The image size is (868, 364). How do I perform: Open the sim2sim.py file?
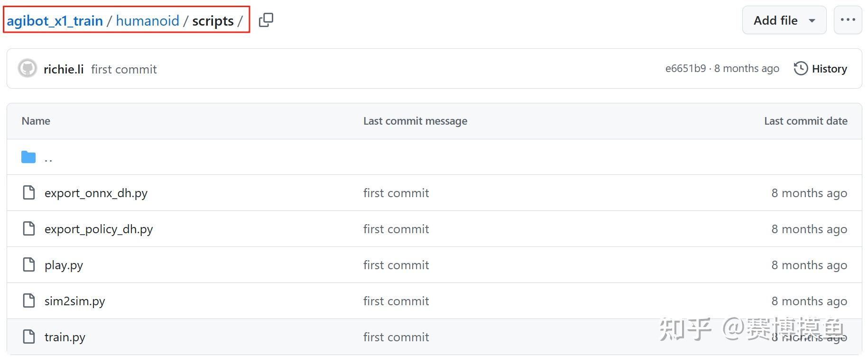tap(75, 301)
